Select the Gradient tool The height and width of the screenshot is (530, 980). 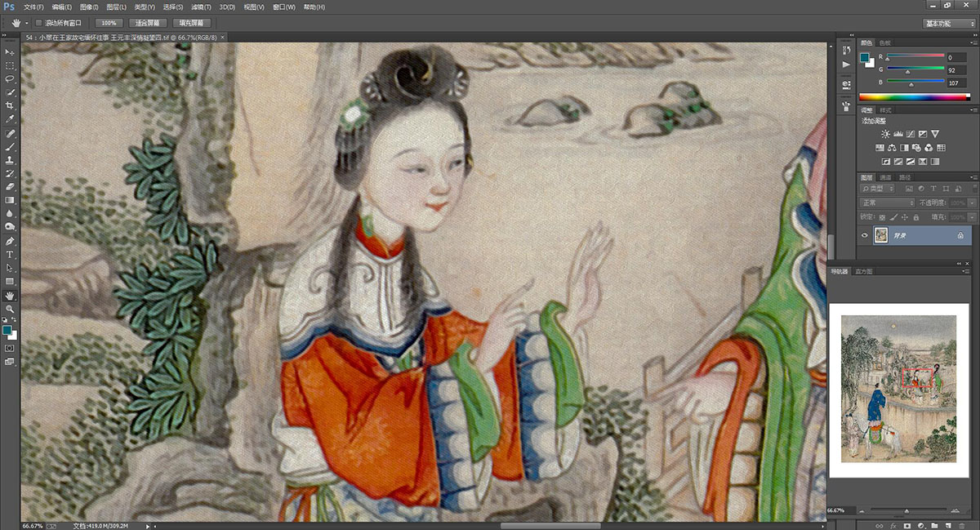click(x=10, y=200)
